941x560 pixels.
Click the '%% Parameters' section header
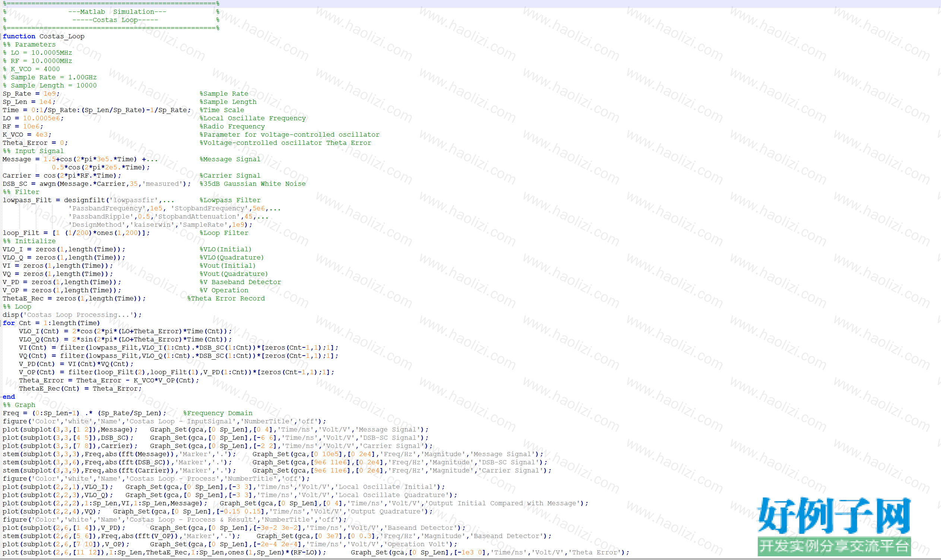[x=29, y=45]
